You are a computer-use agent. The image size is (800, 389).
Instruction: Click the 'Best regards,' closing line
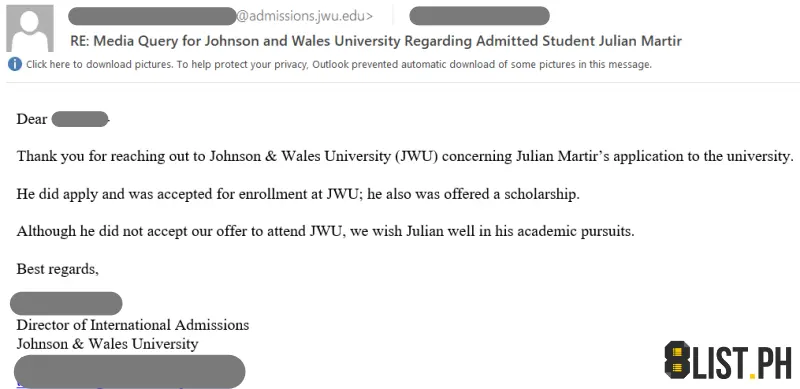pos(58,269)
